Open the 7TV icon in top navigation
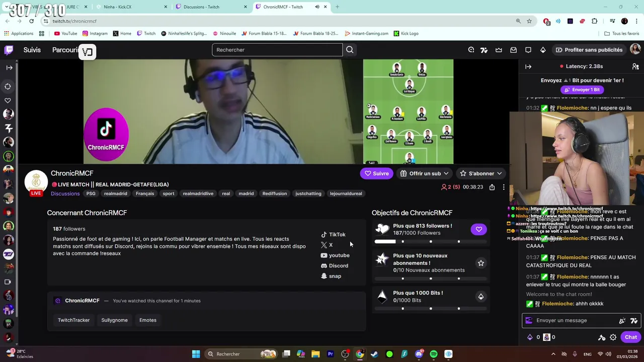This screenshot has width=644, height=362. (x=484, y=50)
